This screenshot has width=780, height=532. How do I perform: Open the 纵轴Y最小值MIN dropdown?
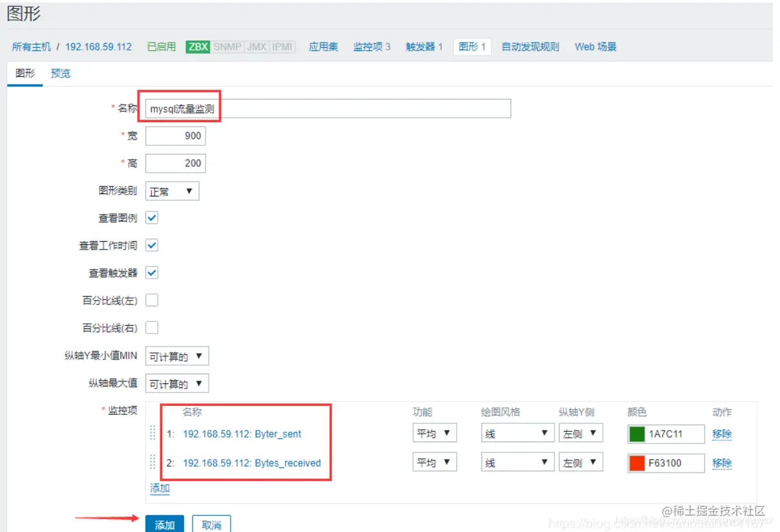[177, 356]
